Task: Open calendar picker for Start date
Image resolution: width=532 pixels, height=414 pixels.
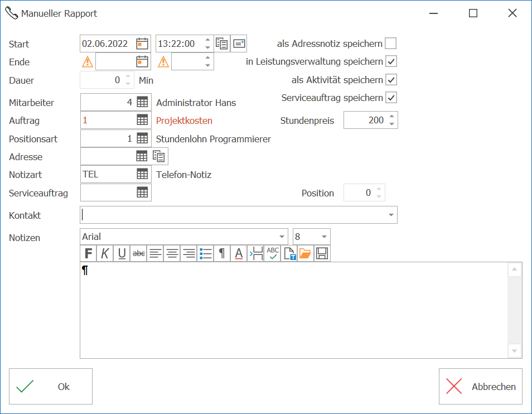Action: (x=142, y=44)
